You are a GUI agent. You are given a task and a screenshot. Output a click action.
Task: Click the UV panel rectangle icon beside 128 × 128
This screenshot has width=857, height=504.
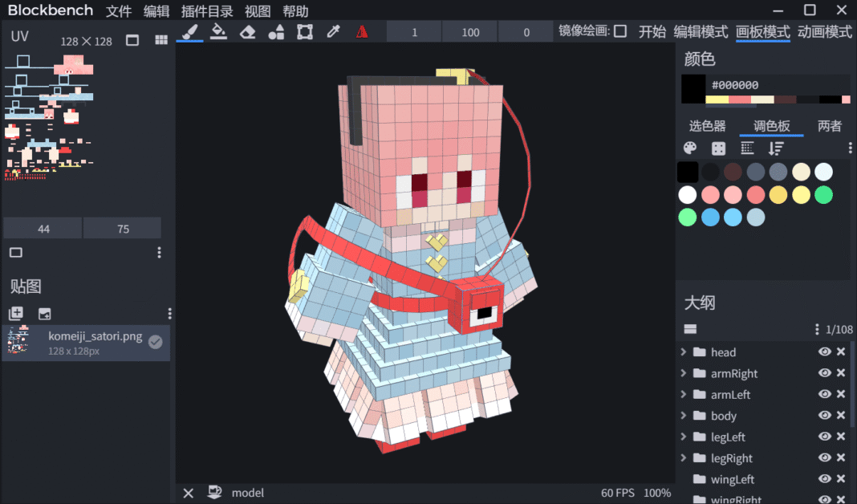[132, 40]
